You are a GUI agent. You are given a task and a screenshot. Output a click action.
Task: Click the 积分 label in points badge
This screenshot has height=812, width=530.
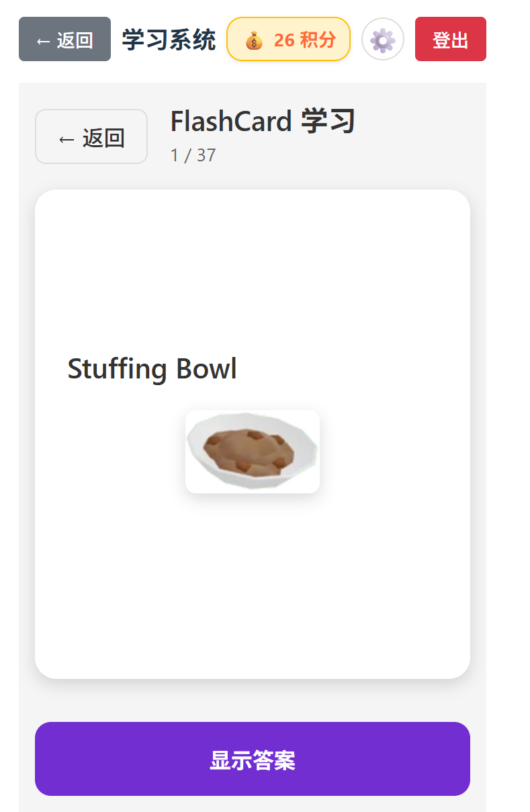(318, 40)
